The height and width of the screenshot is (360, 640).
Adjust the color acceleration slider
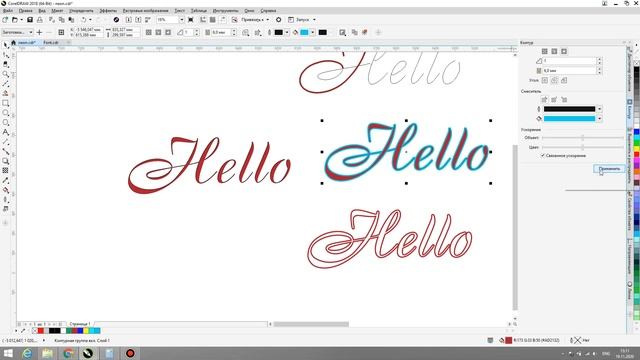tap(583, 147)
